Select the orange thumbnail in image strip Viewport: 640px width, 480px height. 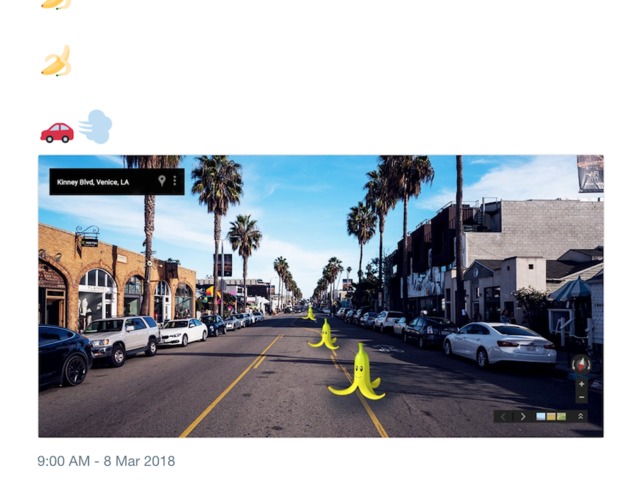551,416
